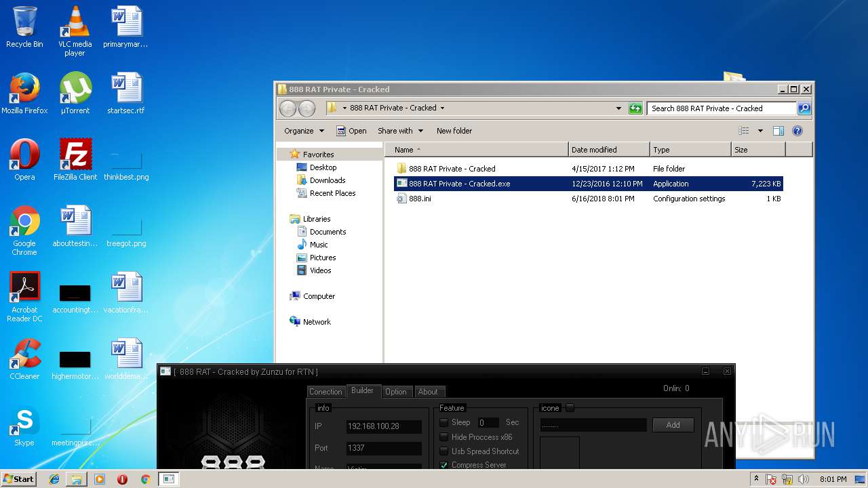
Task: Click the Explorer Forward arrow button
Action: click(x=307, y=108)
